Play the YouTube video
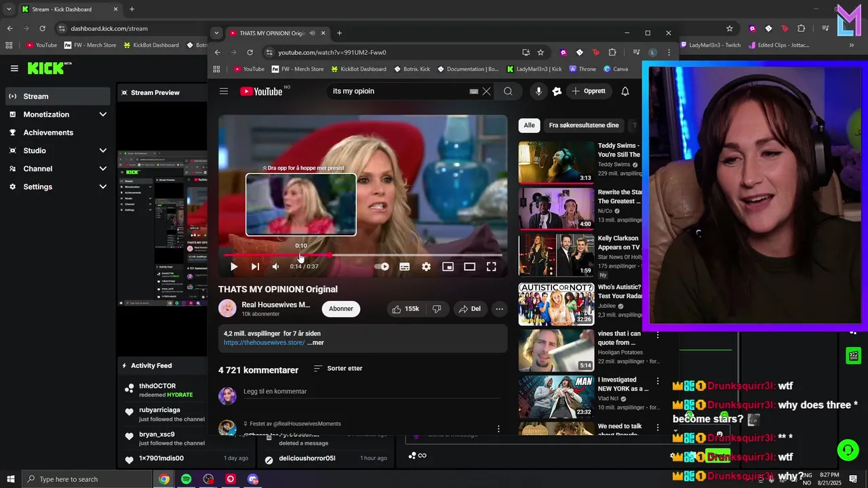This screenshot has width=868, height=488. 234,266
